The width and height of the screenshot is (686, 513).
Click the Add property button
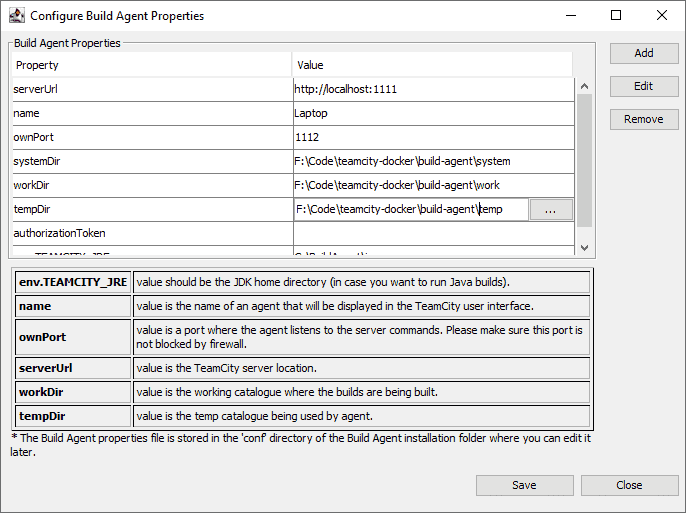(644, 53)
